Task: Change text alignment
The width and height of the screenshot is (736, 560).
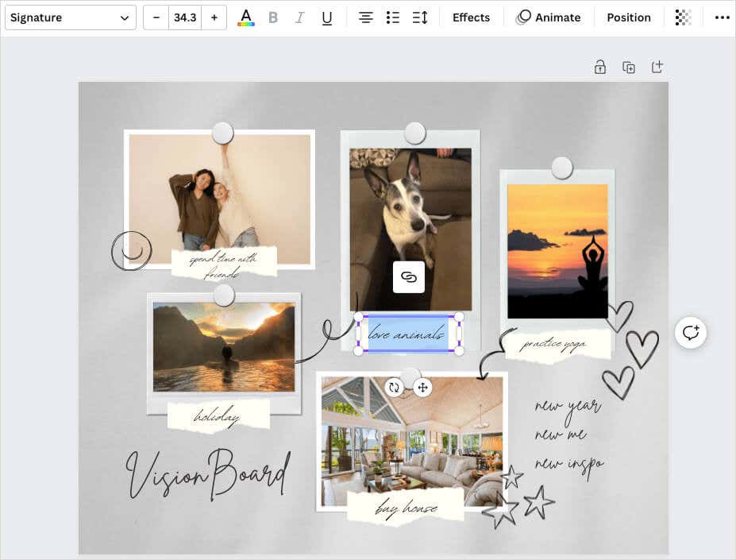Action: [365, 17]
